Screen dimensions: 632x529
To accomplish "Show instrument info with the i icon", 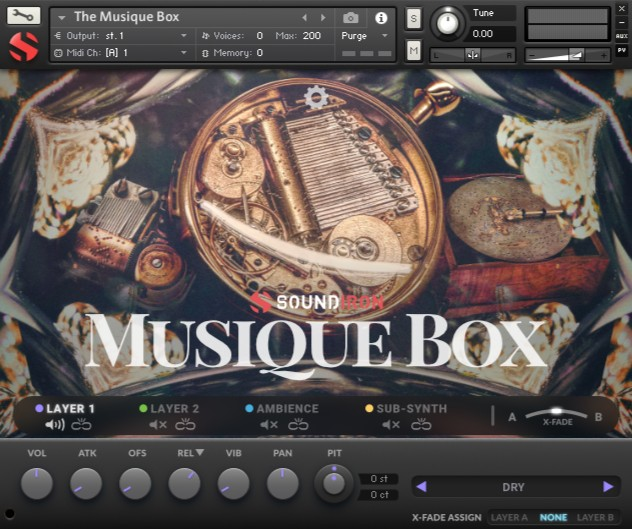I will pos(381,18).
